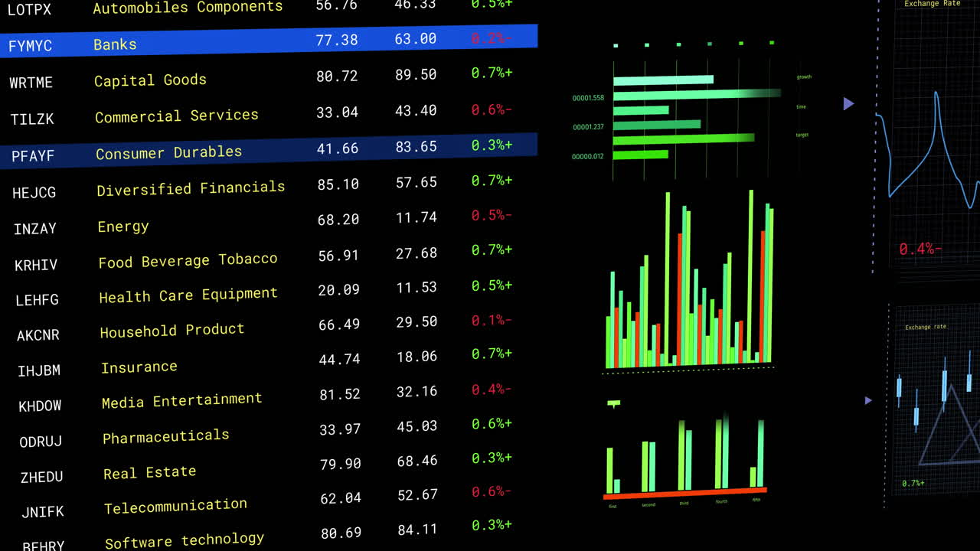Screen dimensions: 980x551
Task: Toggle the 0.4%- exchange rate indicator
Action: [x=921, y=249]
